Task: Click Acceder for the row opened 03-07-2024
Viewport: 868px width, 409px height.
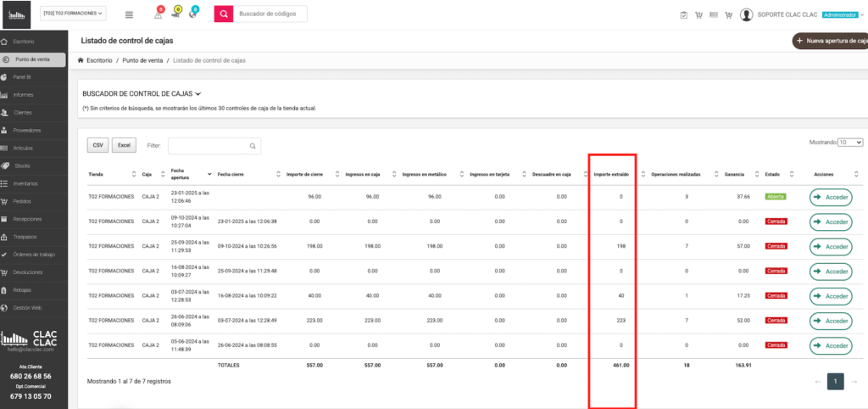Action: 831,296
